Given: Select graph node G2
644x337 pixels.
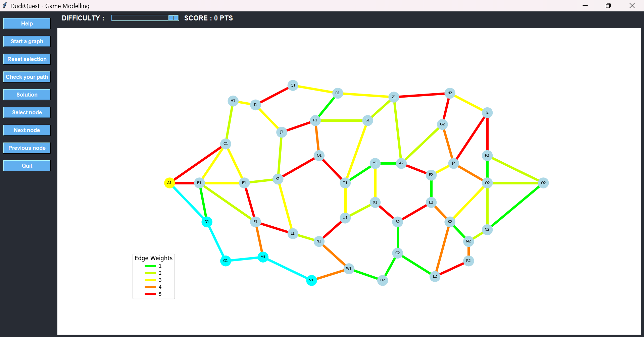Looking at the screenshot, I should click(x=442, y=124).
